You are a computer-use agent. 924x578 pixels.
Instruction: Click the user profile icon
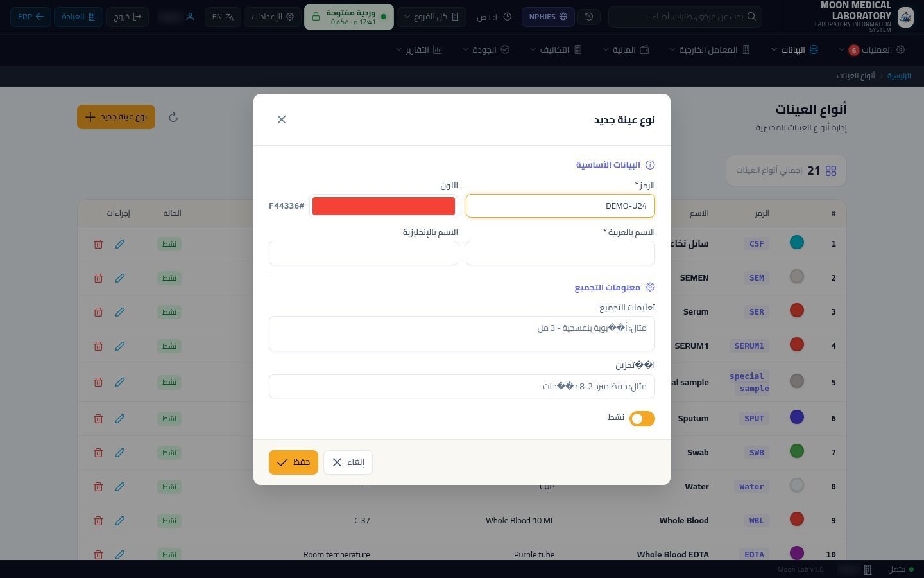coord(190,17)
